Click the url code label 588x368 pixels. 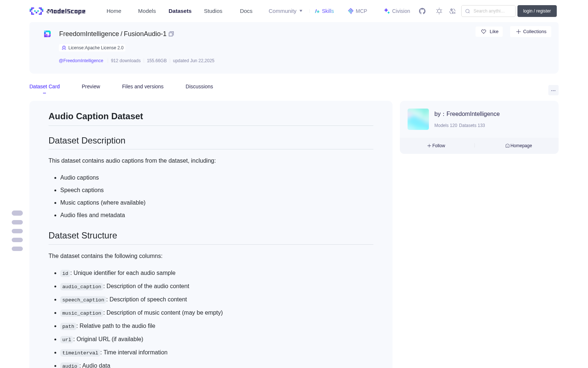[x=67, y=340]
